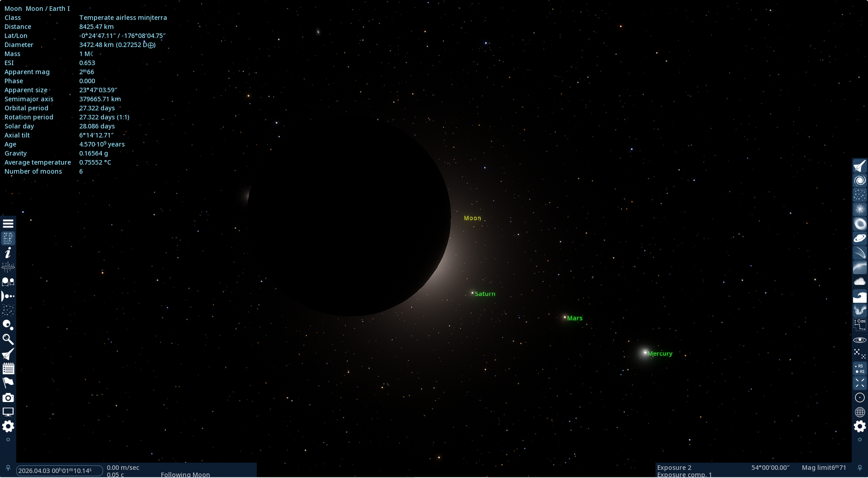Toggle spiral galaxies visibility
This screenshot has height=478, width=868.
(x=860, y=180)
